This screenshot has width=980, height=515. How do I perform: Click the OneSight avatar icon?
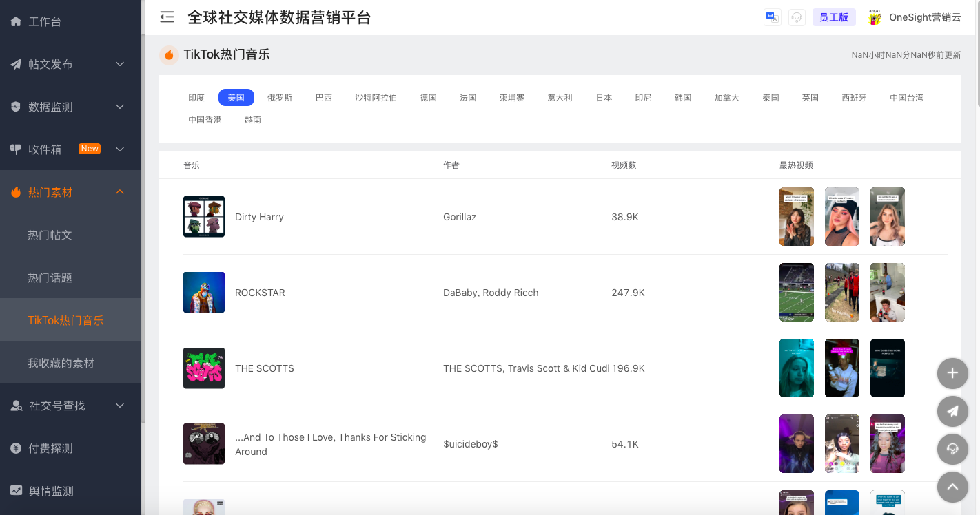pos(875,17)
